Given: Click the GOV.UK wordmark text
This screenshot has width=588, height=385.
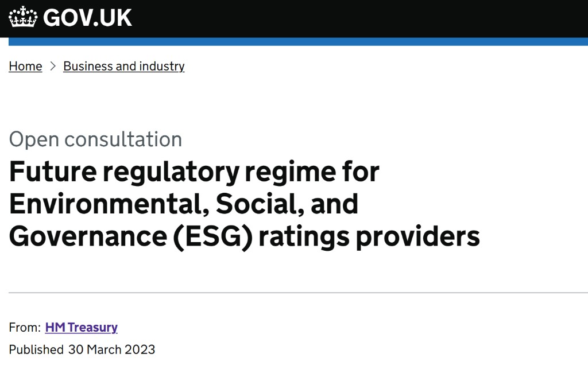Looking at the screenshot, I should [87, 18].
